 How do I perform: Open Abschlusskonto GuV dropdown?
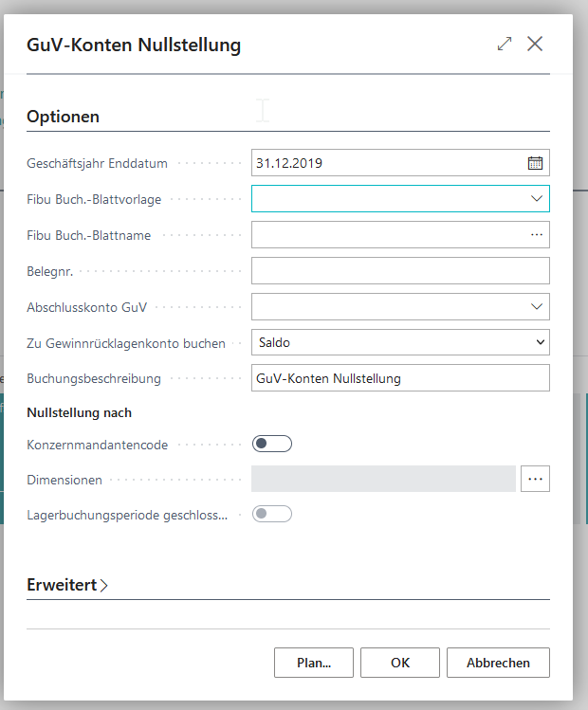[x=537, y=306]
